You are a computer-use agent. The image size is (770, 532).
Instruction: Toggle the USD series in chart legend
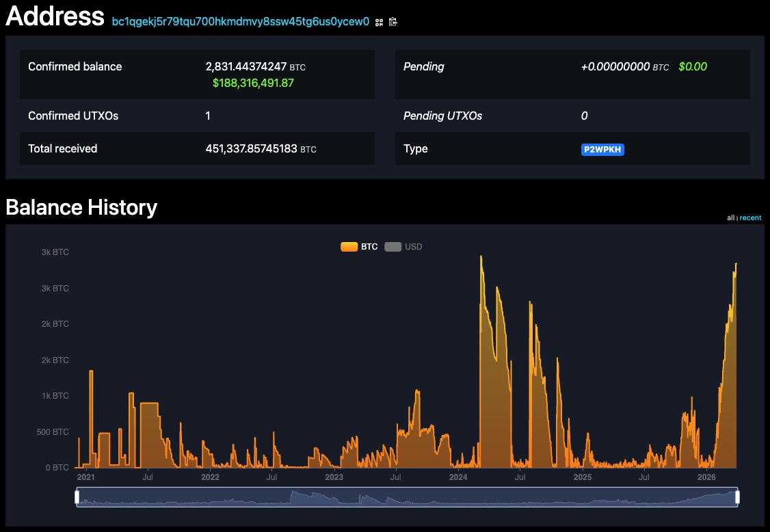pyautogui.click(x=403, y=247)
